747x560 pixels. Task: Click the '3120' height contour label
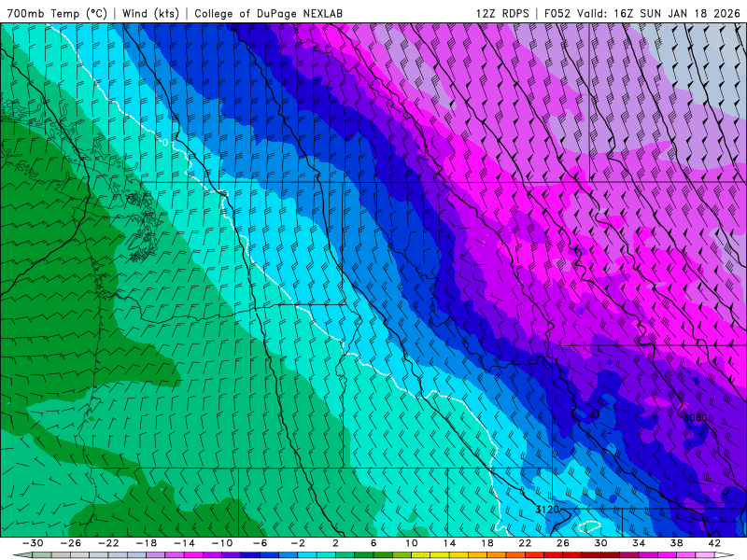pos(547,510)
